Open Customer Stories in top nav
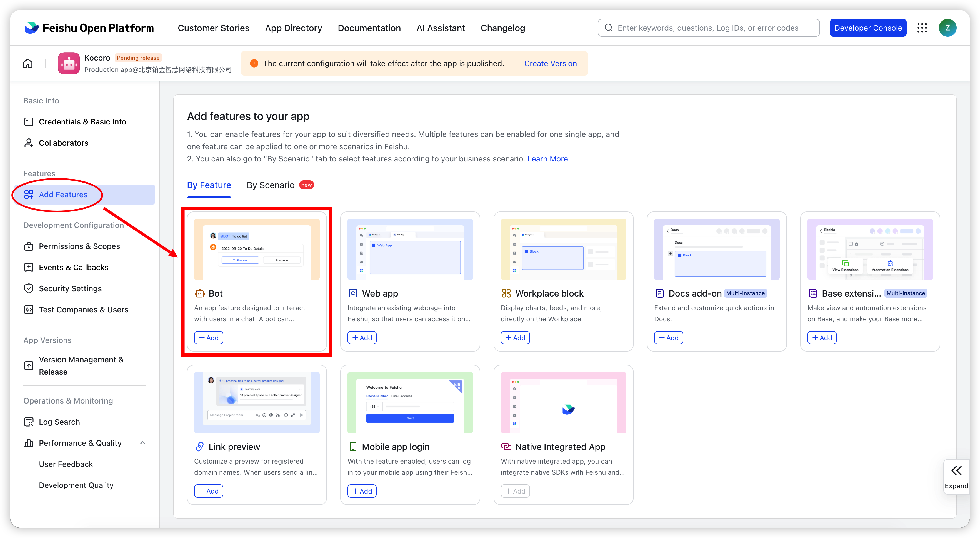 click(213, 28)
